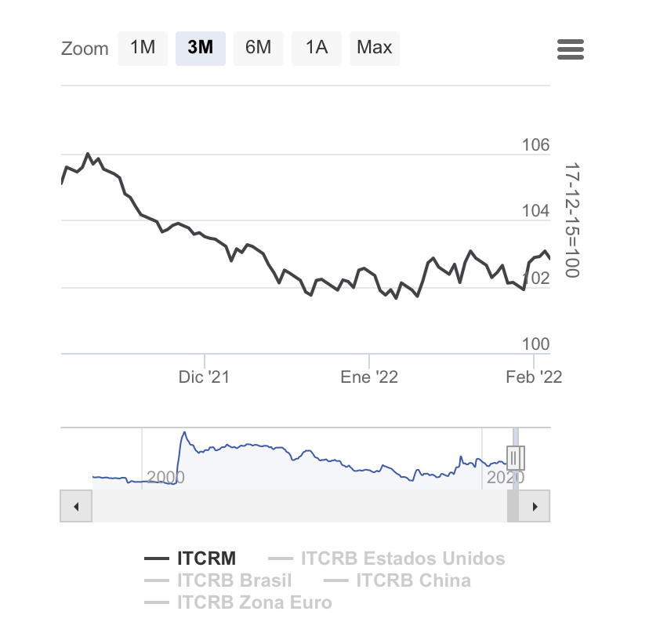
Task: Click the navigator right scroll arrow
Action: click(x=535, y=506)
